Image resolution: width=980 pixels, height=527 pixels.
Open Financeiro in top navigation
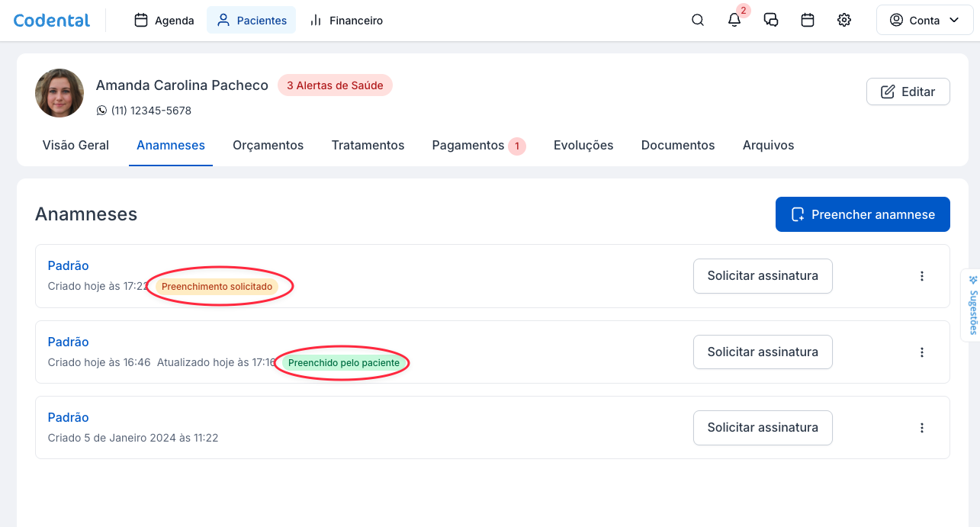(x=346, y=21)
